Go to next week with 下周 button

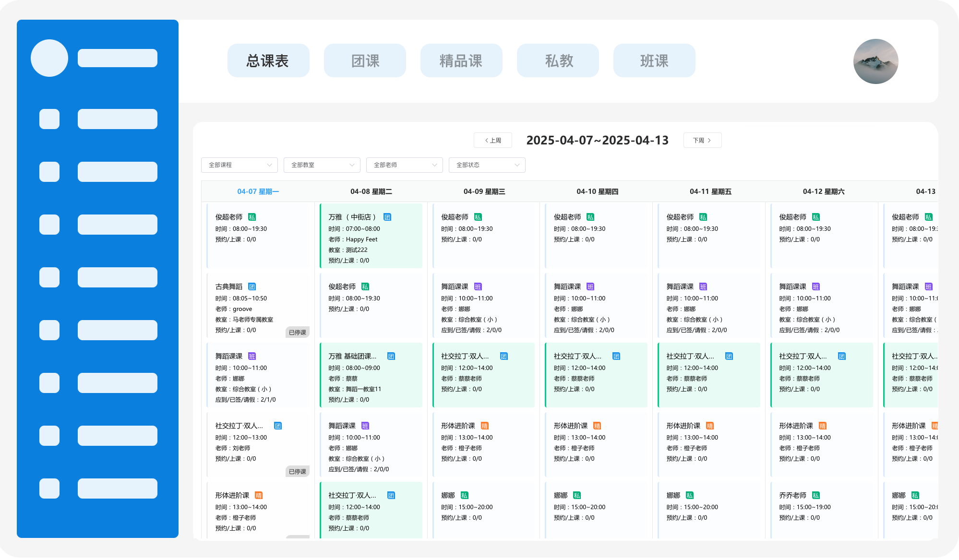coord(702,141)
